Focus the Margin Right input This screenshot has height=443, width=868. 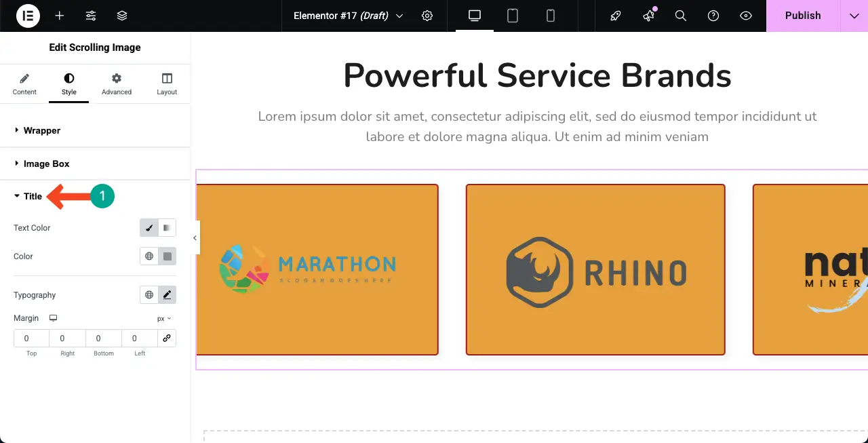coord(68,339)
